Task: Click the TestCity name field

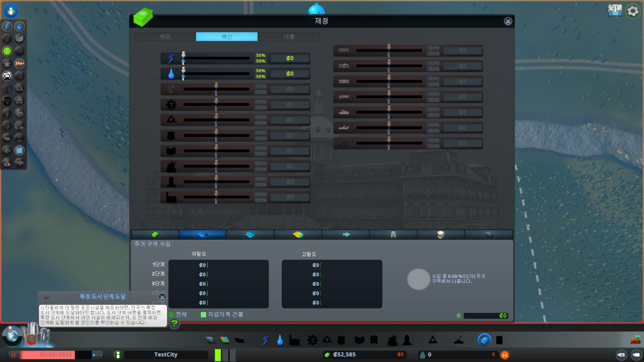Action: [166, 355]
